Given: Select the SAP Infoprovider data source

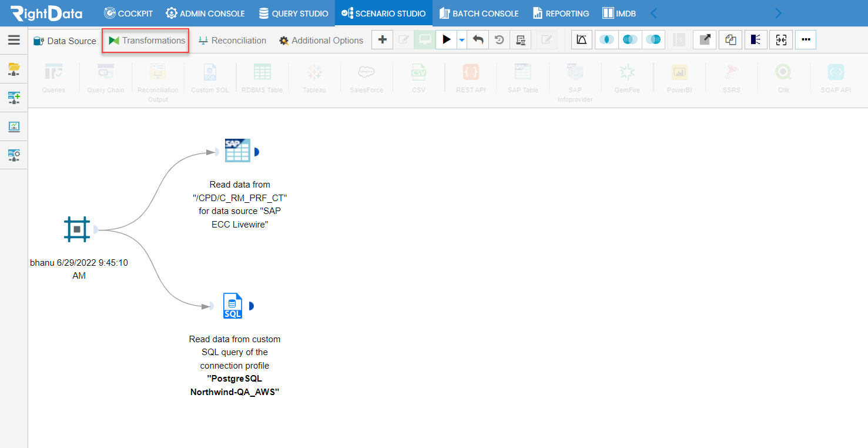Looking at the screenshot, I should click(575, 82).
